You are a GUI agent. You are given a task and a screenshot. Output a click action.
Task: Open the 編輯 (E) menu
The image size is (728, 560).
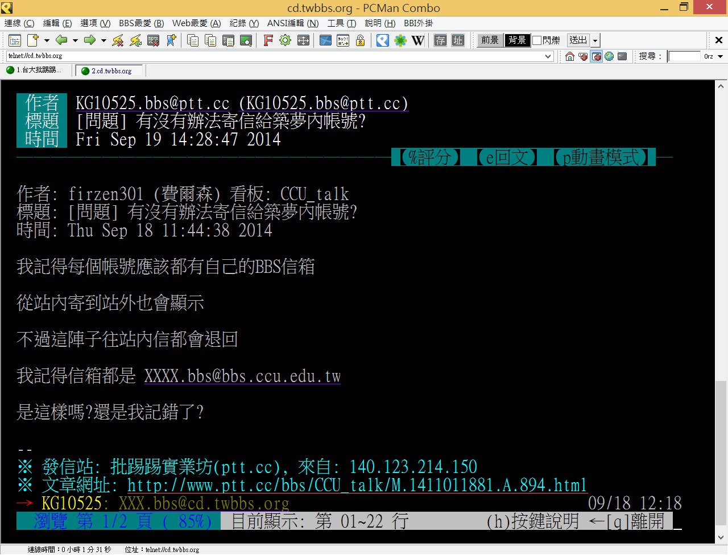pyautogui.click(x=57, y=23)
